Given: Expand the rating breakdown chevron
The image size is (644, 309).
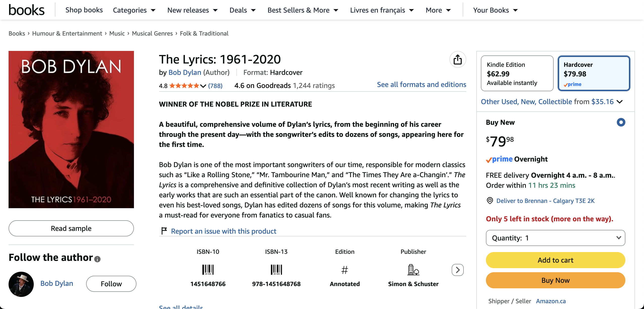Looking at the screenshot, I should point(203,86).
